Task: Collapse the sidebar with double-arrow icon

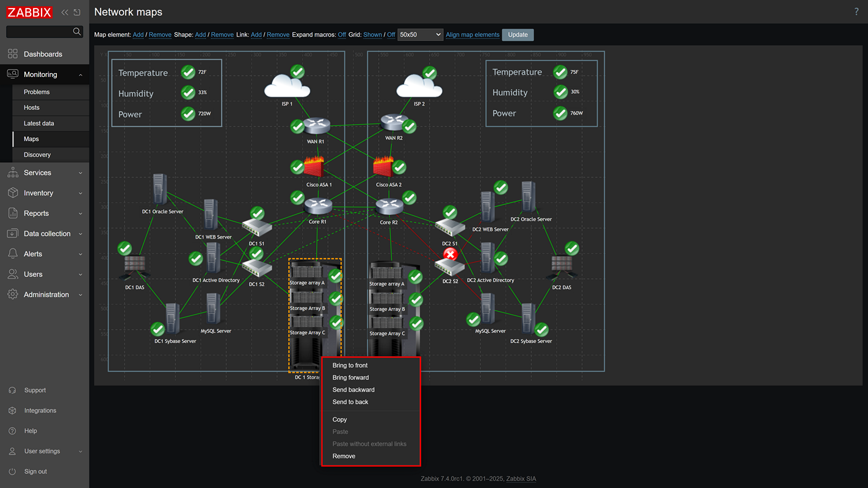Action: click(x=65, y=12)
